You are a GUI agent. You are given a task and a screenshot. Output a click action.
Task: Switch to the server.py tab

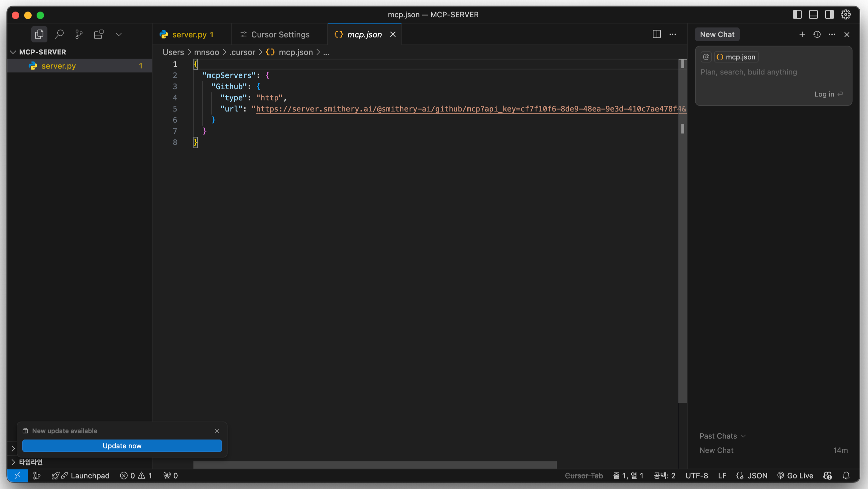pos(189,34)
